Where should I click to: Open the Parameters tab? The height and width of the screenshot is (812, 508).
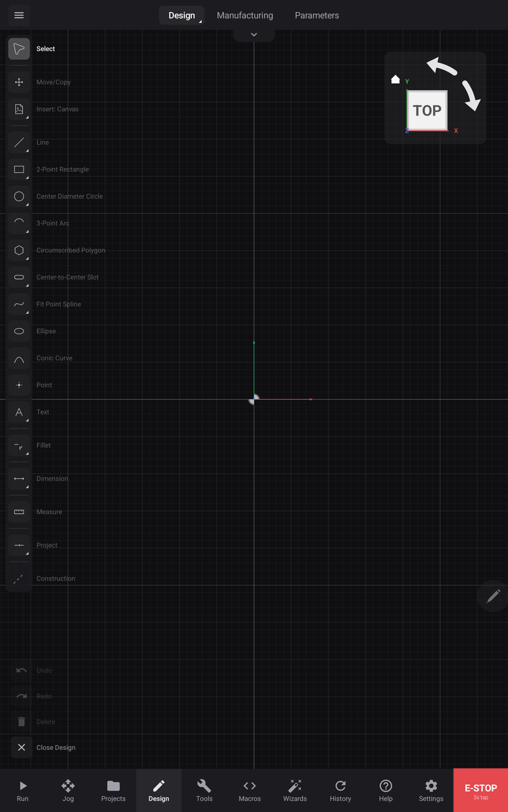tap(317, 15)
